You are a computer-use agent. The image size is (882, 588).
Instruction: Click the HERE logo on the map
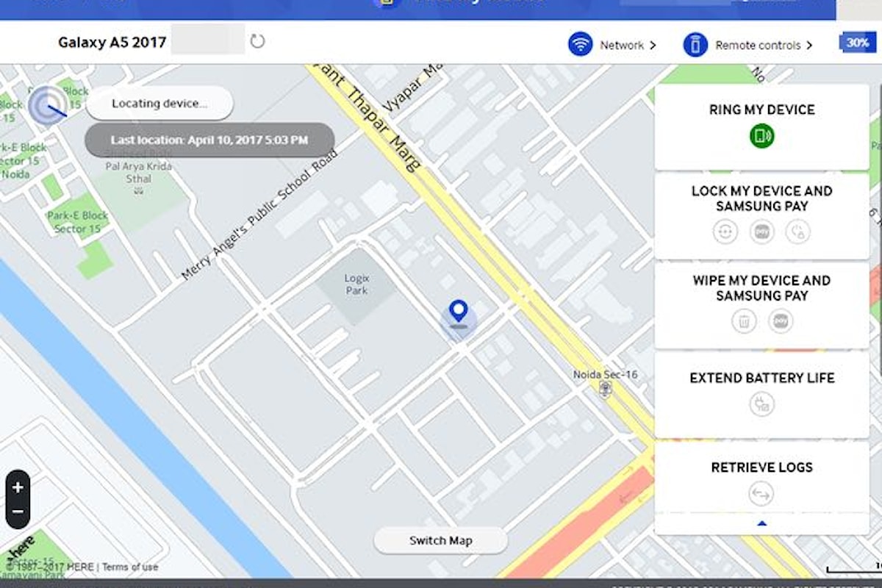point(22,550)
